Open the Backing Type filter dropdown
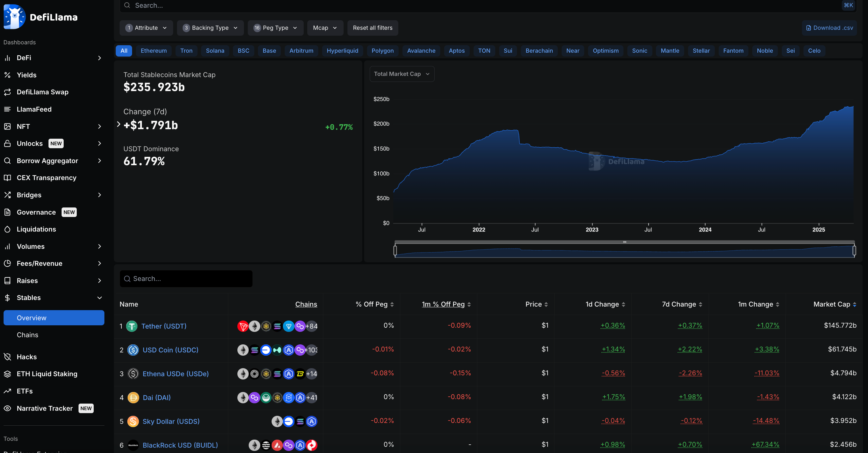Screen dimensions: 868x453 click(x=210, y=28)
